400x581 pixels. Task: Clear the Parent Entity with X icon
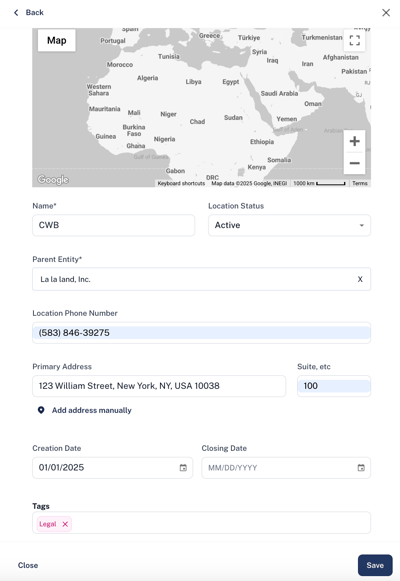click(x=360, y=279)
